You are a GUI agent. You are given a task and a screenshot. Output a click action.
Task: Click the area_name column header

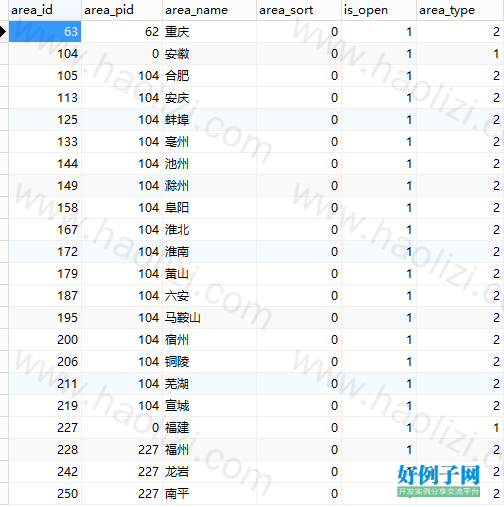pyautogui.click(x=209, y=10)
